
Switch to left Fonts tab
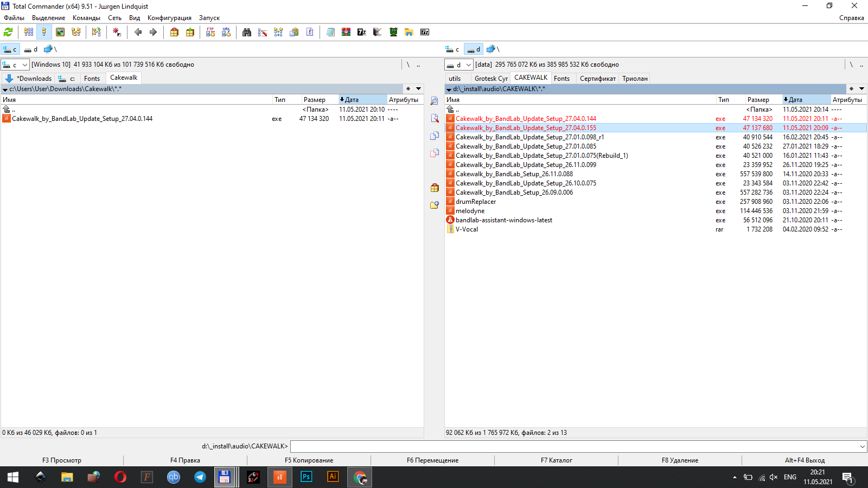[92, 79]
